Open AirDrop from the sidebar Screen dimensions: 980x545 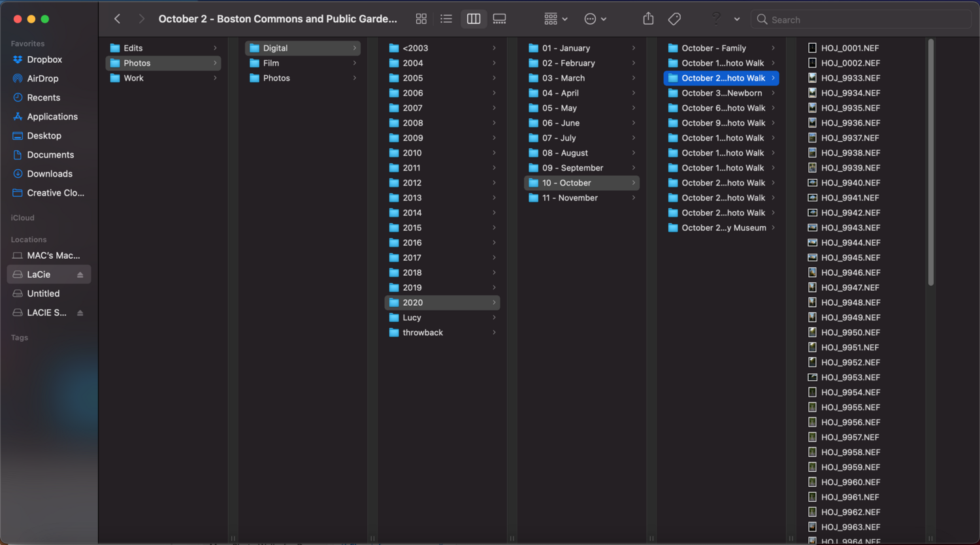coord(44,78)
